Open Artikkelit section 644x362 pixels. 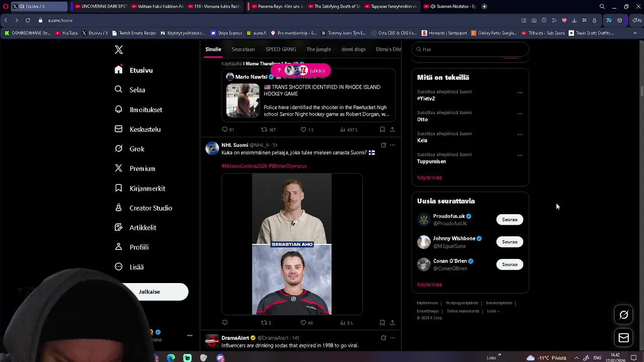(x=135, y=228)
